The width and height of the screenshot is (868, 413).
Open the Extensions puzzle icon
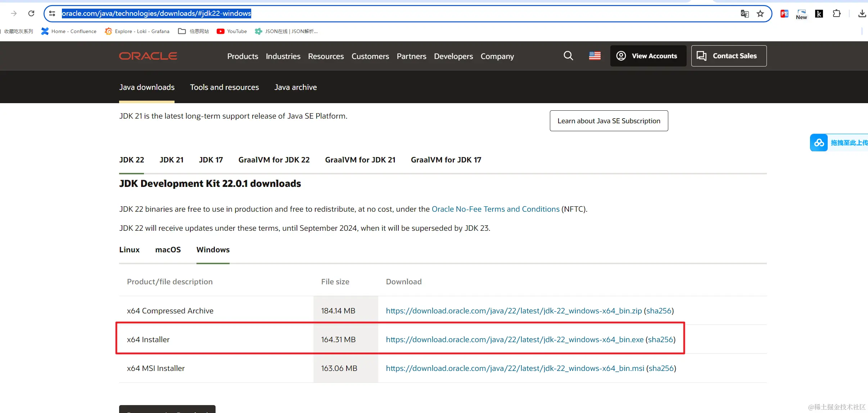[x=837, y=14]
